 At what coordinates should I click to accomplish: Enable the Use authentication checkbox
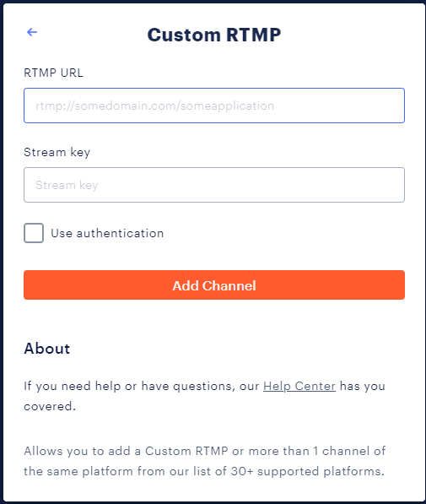(x=34, y=233)
